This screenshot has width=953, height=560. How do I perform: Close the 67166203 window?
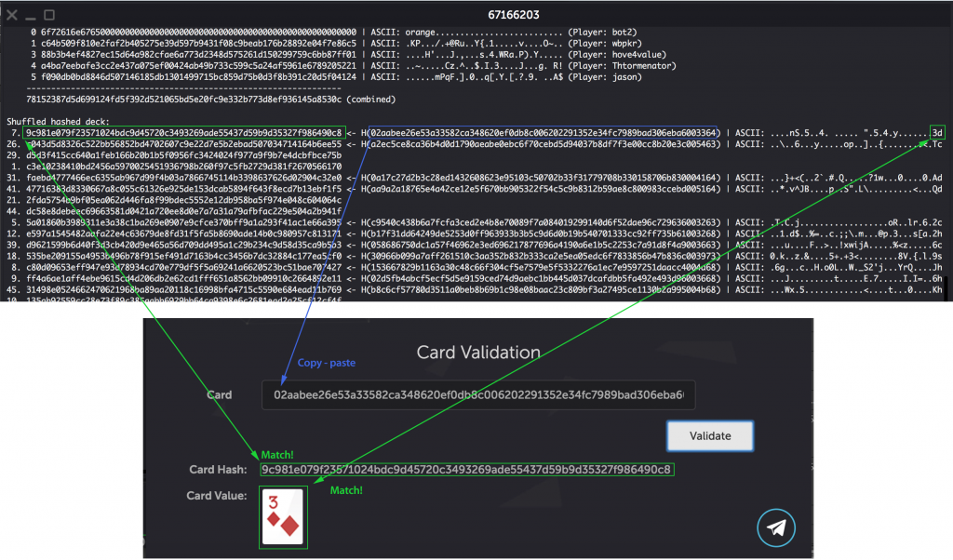[x=13, y=15]
